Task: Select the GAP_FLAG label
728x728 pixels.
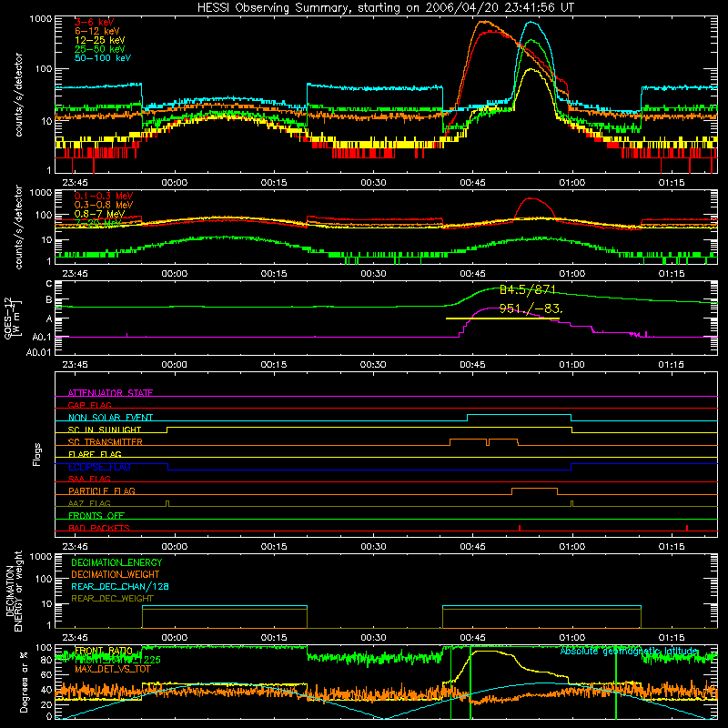Action: 89,405
